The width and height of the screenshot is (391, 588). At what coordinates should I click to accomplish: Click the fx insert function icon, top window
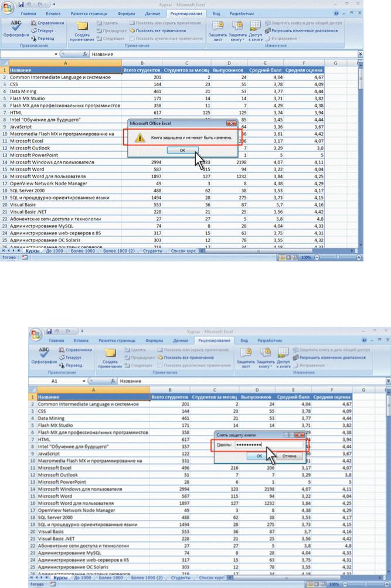85,54
